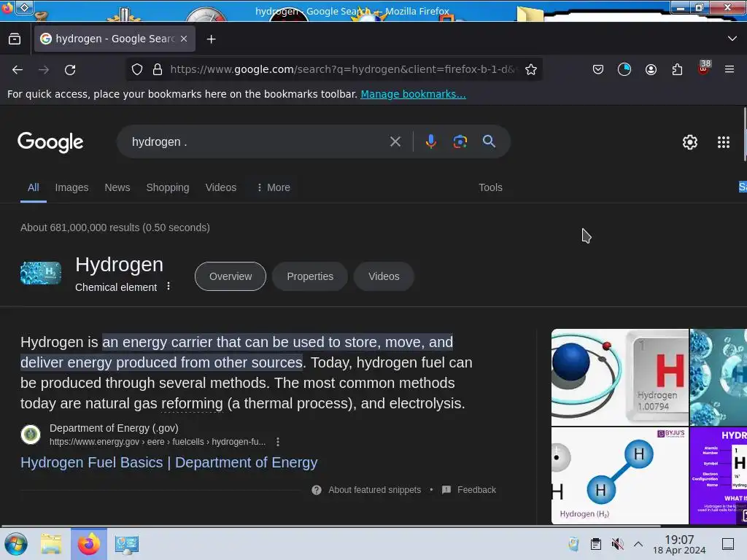Open the search Tools options
Screen dimensions: 747x560
click(490, 187)
